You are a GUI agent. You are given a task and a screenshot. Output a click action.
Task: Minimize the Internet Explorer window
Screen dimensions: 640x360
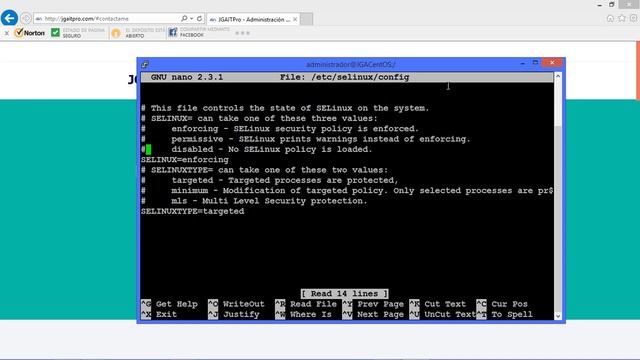[599, 5]
